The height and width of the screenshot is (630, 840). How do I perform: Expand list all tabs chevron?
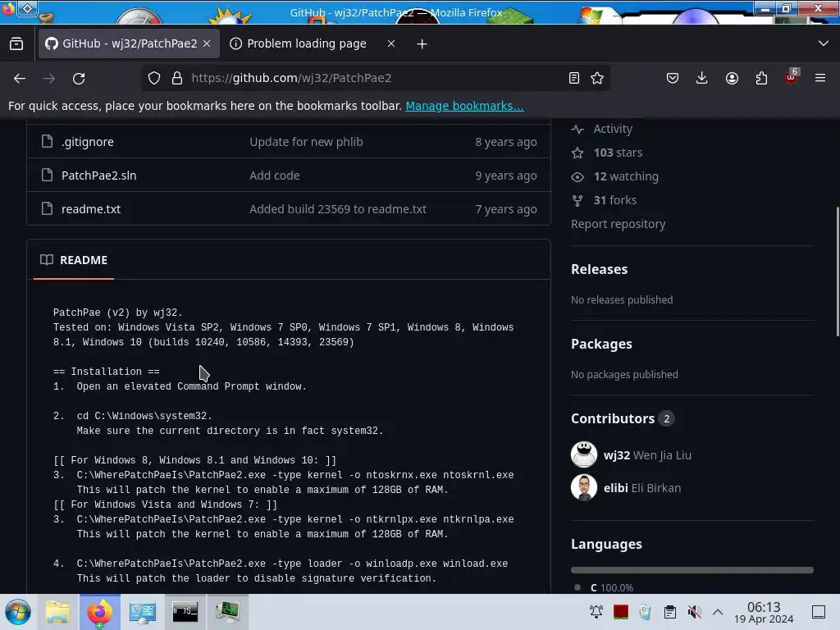pyautogui.click(x=824, y=43)
